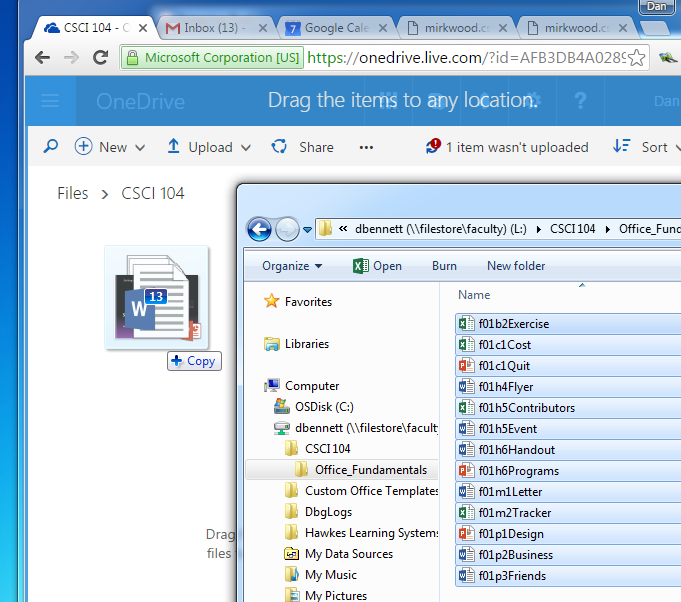Image resolution: width=681 pixels, height=602 pixels.
Task: Open the New dropdown in OneDrive
Action: 110,147
